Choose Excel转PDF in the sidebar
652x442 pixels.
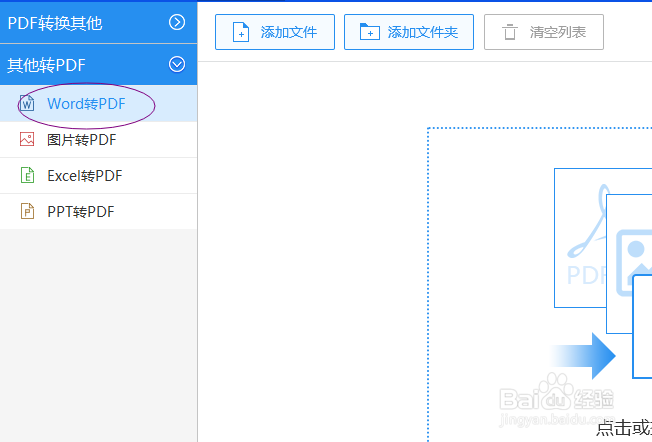click(x=98, y=175)
